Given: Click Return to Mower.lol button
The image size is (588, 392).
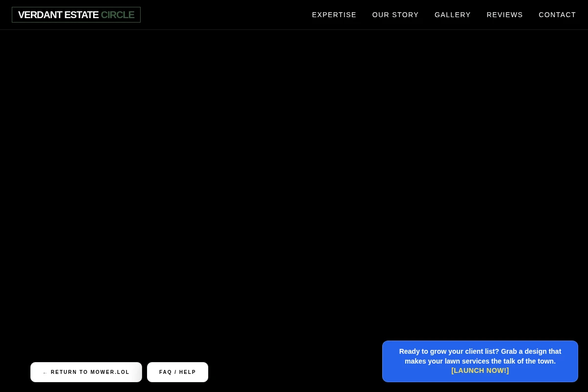Looking at the screenshot, I should pos(86,372).
